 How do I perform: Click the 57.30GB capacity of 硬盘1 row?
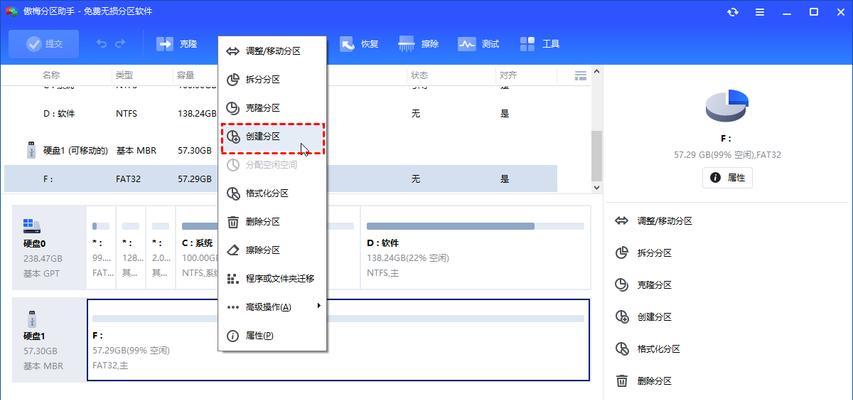(194, 150)
